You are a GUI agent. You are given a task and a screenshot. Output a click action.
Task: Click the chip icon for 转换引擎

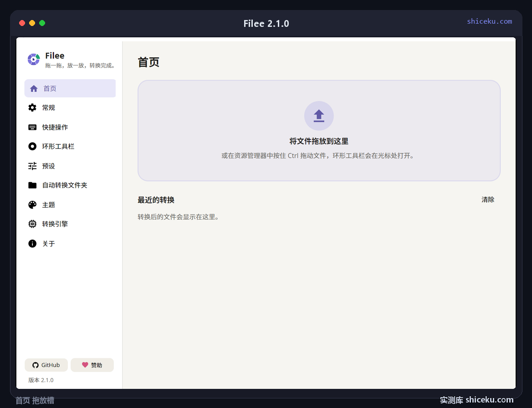pyautogui.click(x=32, y=224)
